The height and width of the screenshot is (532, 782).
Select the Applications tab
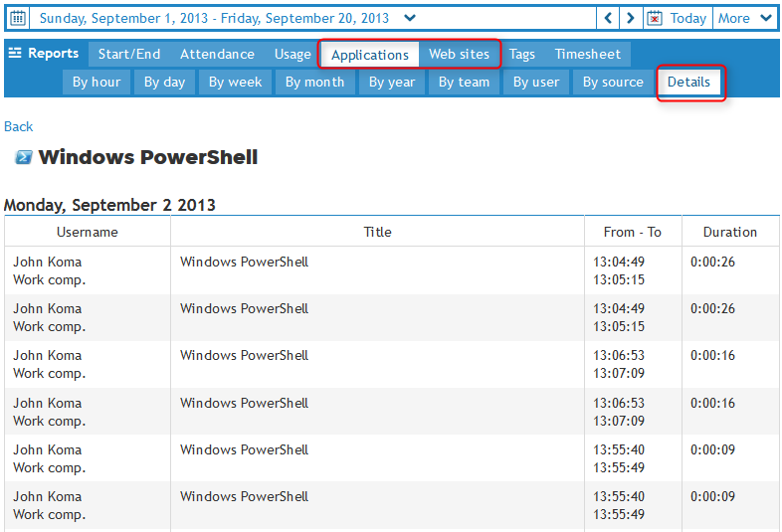[370, 55]
